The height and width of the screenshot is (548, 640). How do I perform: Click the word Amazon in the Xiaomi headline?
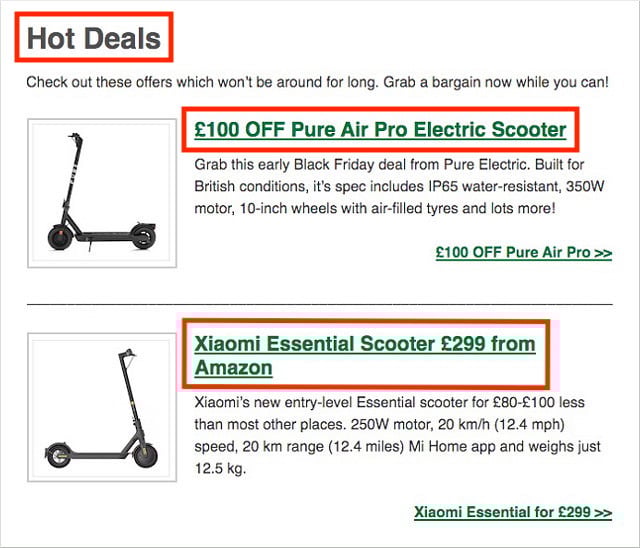pyautogui.click(x=233, y=367)
